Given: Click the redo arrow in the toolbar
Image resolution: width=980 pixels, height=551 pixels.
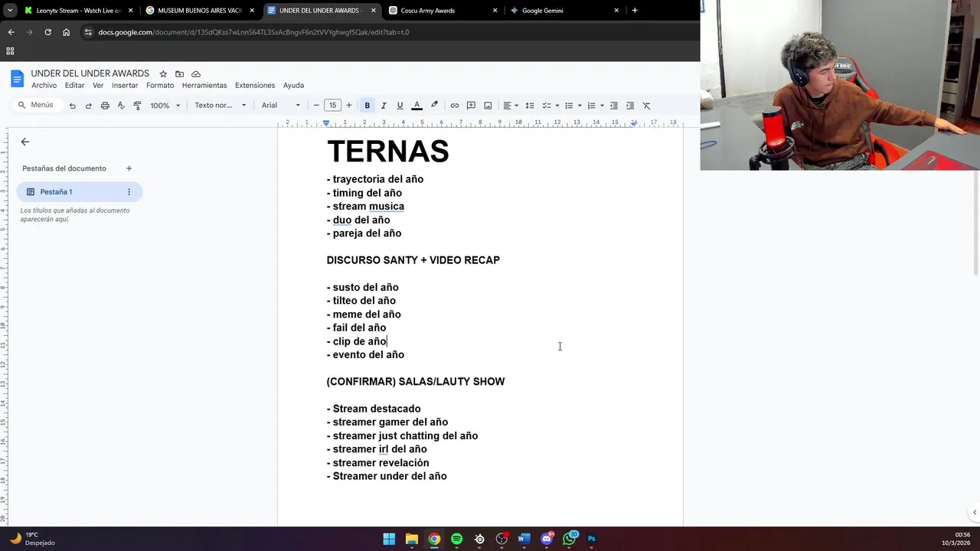Looking at the screenshot, I should 88,106.
